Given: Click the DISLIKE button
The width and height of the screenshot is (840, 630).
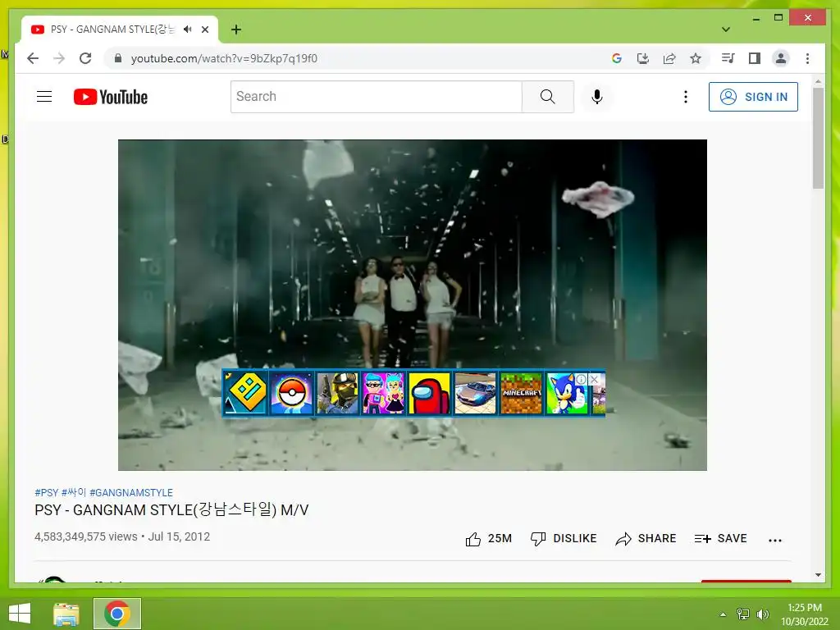Looking at the screenshot, I should pos(564,538).
